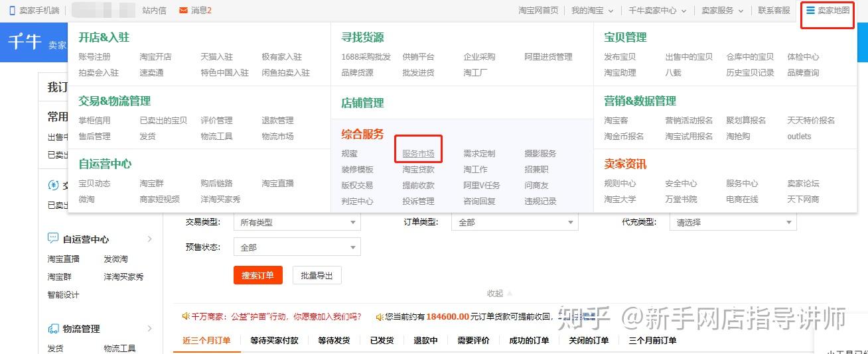This screenshot has height=354, width=868.
Task: Open 账号注册 under 开店&入驻
Action: coord(94,57)
